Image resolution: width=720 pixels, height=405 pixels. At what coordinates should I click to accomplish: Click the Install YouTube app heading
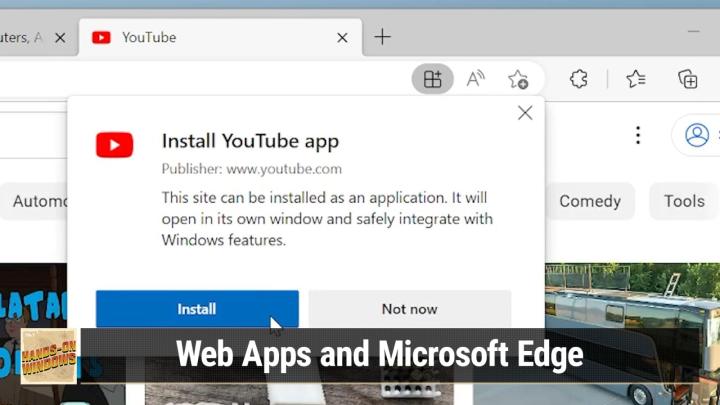tap(250, 141)
